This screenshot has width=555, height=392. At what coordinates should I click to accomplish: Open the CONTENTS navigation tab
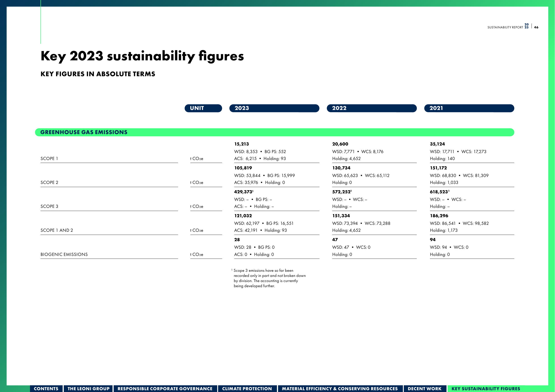[46, 388]
